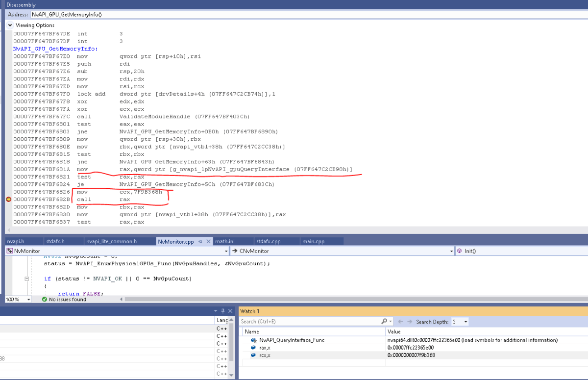This screenshot has width=588, height=380.
Task: Expand the Viewing Options section
Action: click(x=10, y=25)
